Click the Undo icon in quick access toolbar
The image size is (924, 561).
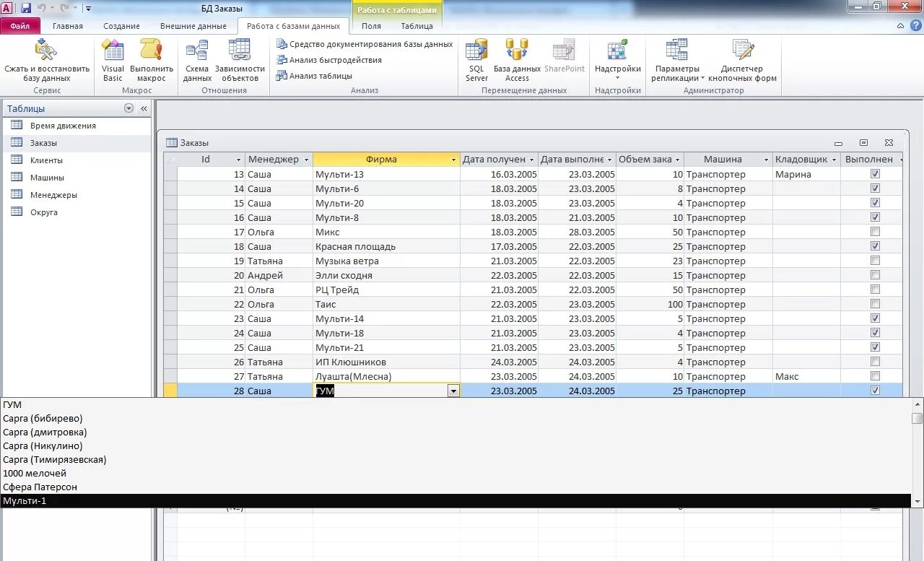point(42,8)
